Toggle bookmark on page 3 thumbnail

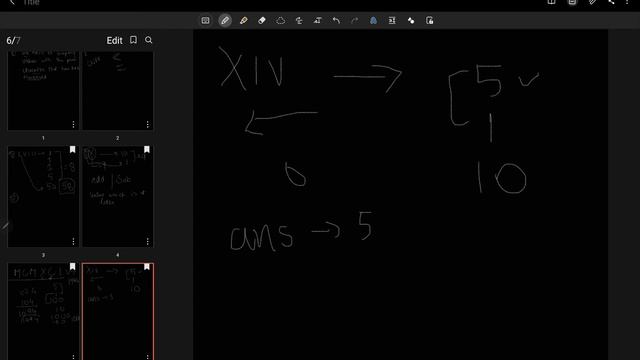pos(72,149)
